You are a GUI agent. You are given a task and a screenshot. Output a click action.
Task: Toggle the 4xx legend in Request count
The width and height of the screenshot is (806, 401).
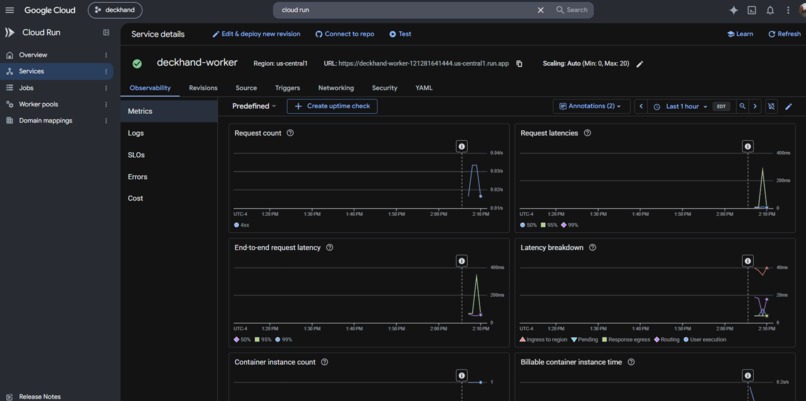pos(242,225)
